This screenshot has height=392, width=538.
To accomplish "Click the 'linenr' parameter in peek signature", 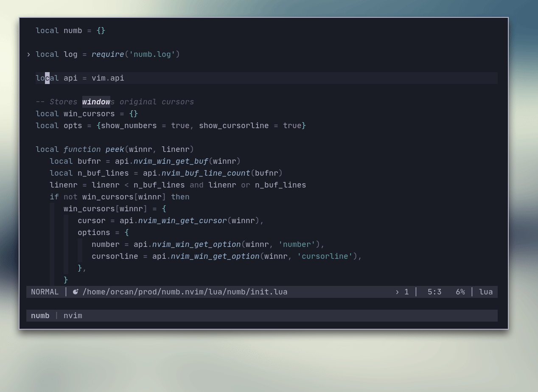I will 176,149.
